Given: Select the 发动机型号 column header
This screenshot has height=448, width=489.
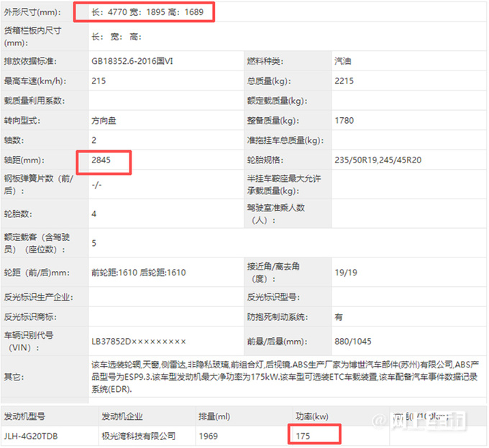Looking at the screenshot, I should click(24, 416).
